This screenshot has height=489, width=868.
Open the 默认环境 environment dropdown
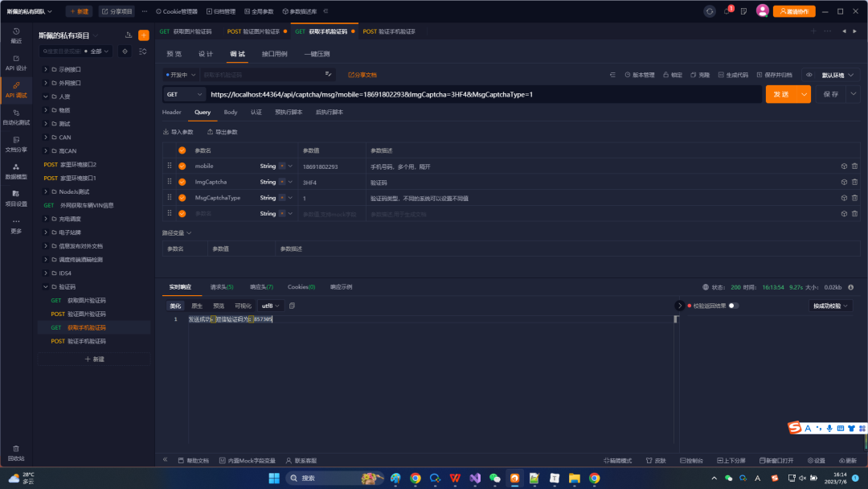(x=837, y=75)
